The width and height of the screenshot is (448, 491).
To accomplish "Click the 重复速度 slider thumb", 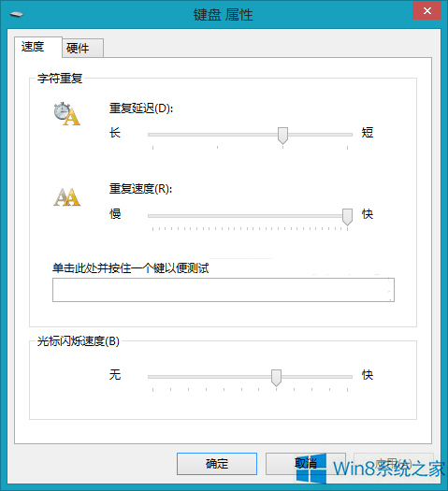I will click(x=347, y=217).
